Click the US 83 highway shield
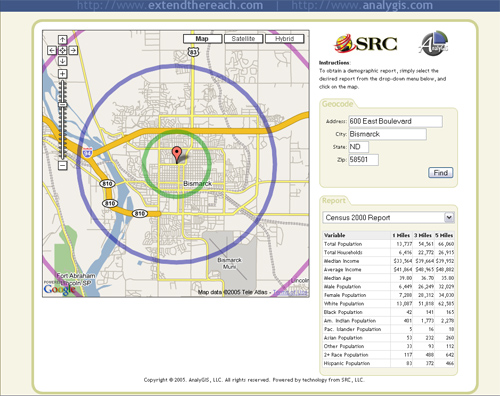This screenshot has height=396, width=500. (x=193, y=52)
